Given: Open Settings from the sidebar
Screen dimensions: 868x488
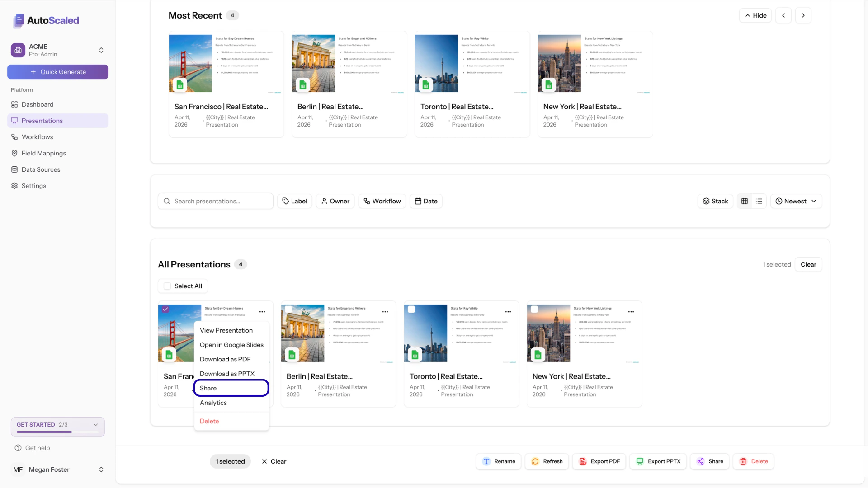Looking at the screenshot, I should coord(33,186).
